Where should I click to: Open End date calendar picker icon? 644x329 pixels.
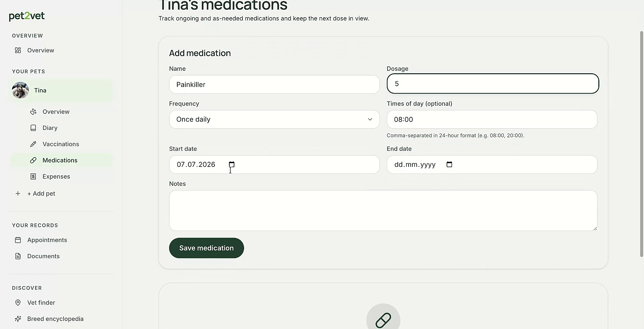point(449,164)
